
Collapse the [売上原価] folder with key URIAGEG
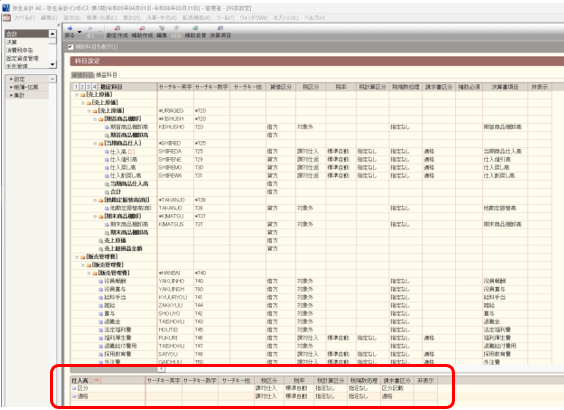coord(89,111)
